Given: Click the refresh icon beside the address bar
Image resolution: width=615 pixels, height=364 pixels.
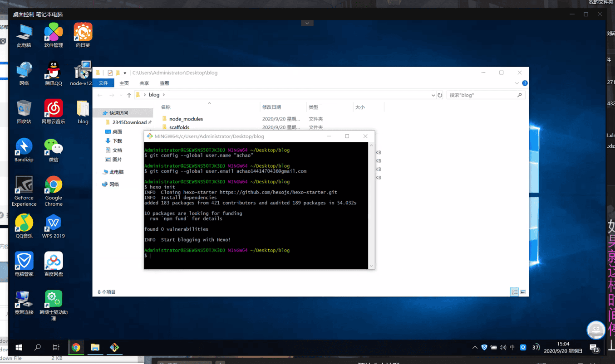Looking at the screenshot, I should [440, 95].
